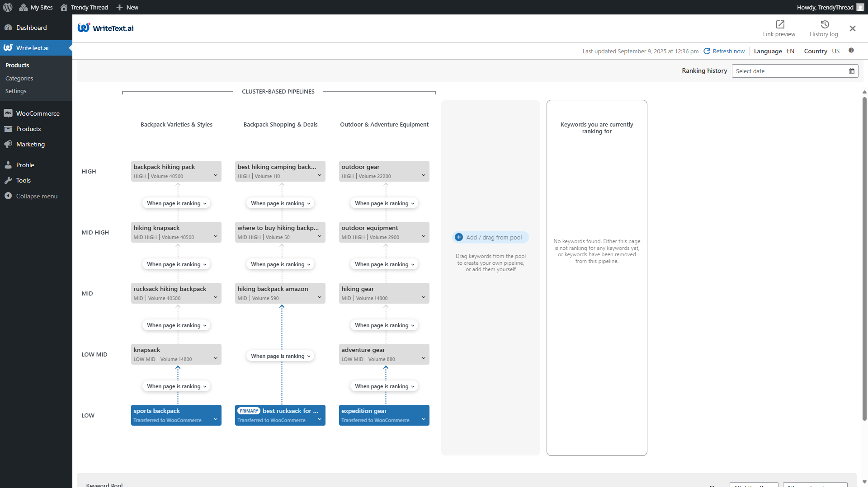
Task: Click the WordPress logo in the admin bar
Action: click(7, 7)
